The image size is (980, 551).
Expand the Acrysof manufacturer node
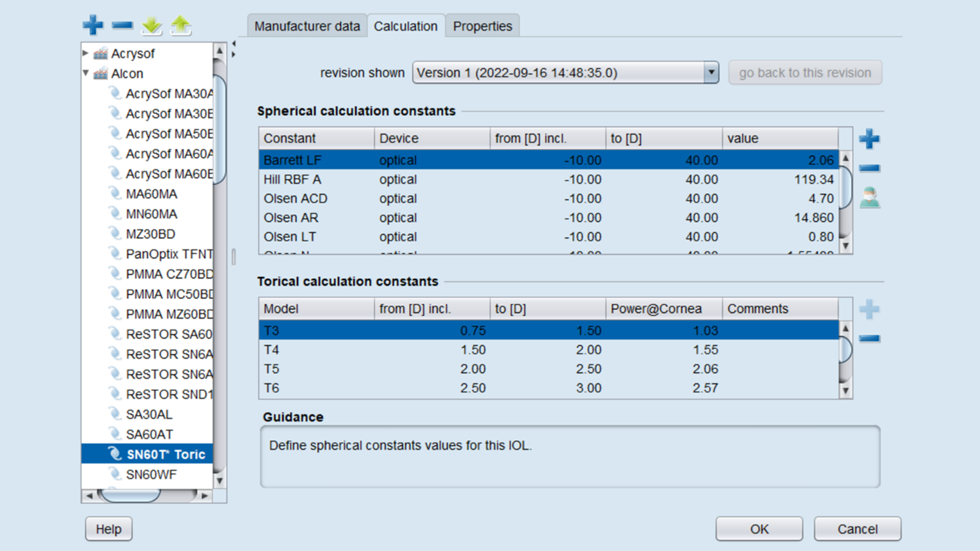(85, 53)
